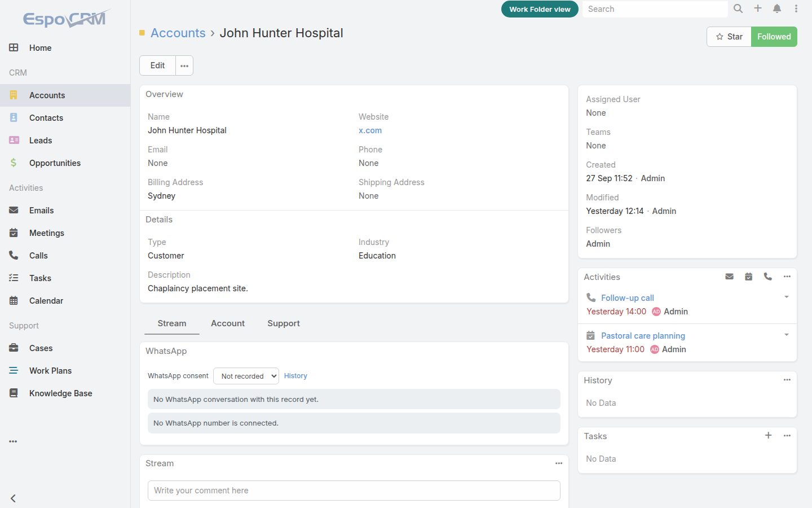Open Emails in the sidebar
The width and height of the screenshot is (812, 508).
[x=65, y=211]
